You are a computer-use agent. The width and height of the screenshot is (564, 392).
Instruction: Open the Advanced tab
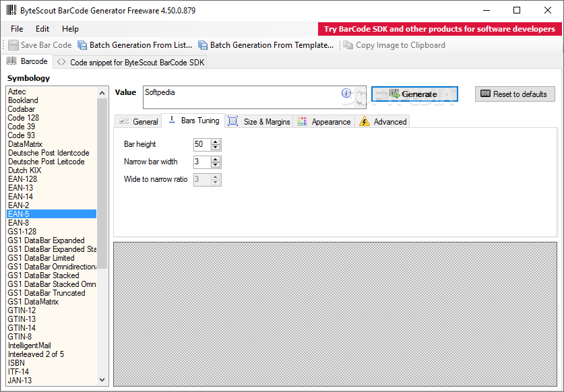(x=382, y=121)
